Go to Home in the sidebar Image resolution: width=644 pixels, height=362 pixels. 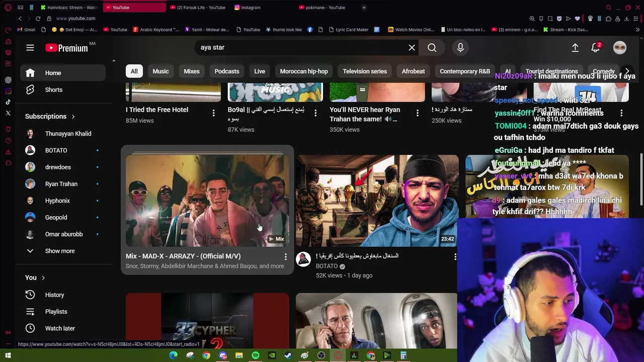point(63,73)
